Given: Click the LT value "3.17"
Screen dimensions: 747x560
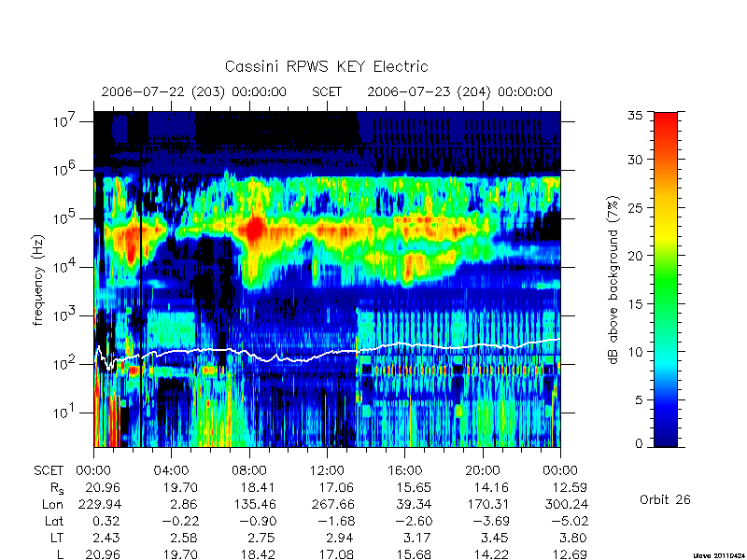Looking at the screenshot, I should pos(417,539).
